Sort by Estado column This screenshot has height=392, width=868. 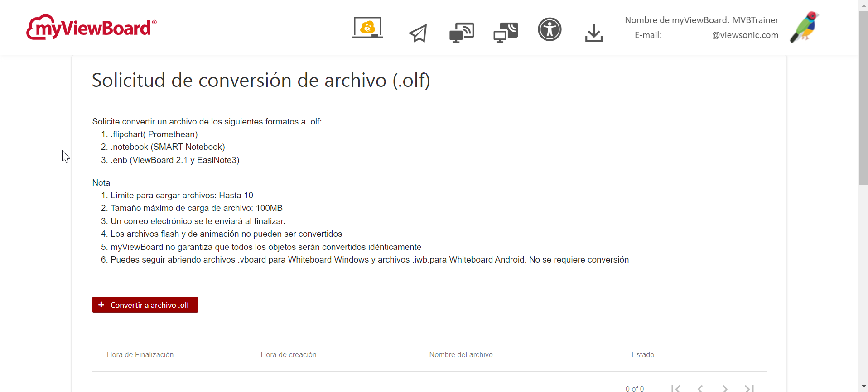pyautogui.click(x=642, y=354)
